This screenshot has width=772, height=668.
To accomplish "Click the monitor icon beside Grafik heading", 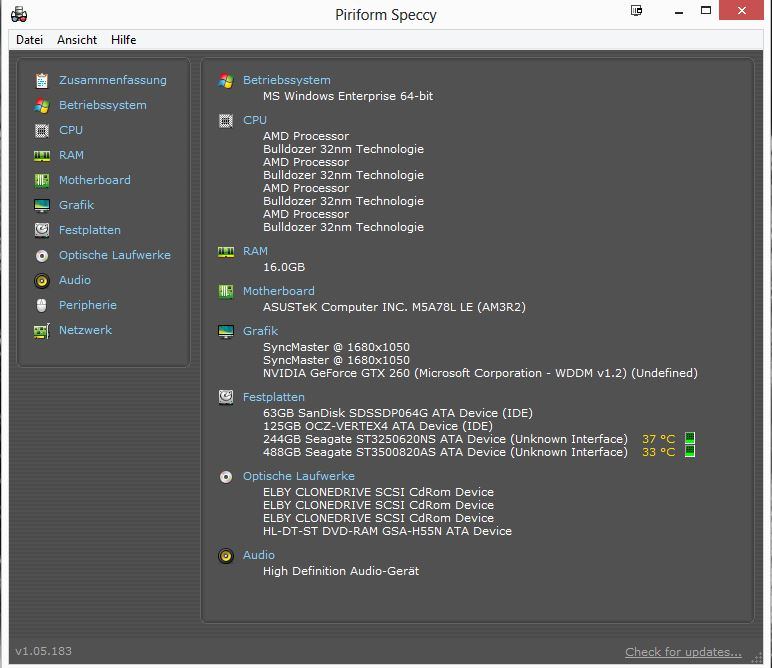I will coord(226,331).
